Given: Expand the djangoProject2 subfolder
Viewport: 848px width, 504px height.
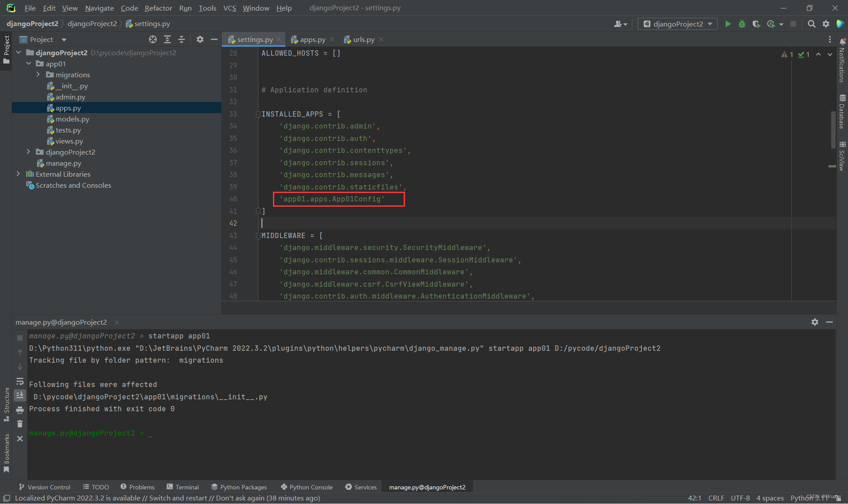Looking at the screenshot, I should 29,152.
